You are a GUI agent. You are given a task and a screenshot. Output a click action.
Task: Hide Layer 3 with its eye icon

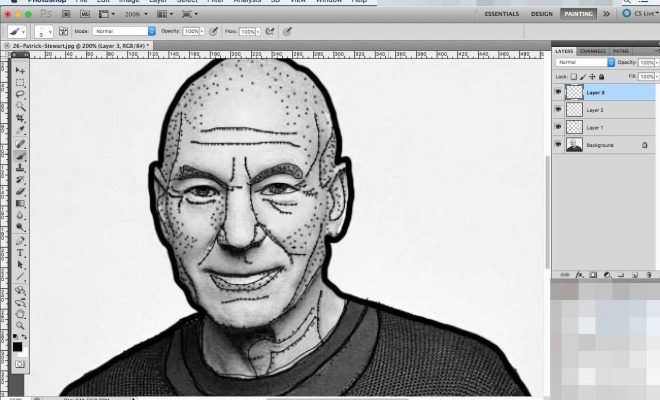[558, 92]
